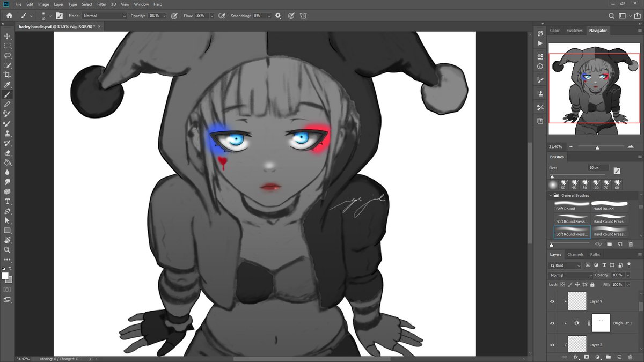The height and width of the screenshot is (362, 644).
Task: Collapse the General Brushes folder
Action: pyautogui.click(x=551, y=196)
